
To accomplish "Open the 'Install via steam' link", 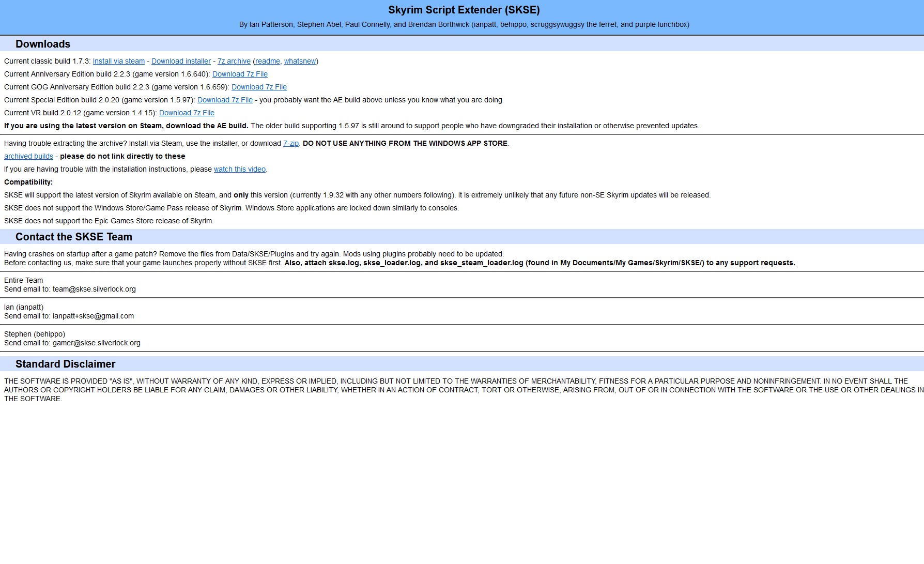I will tap(119, 61).
